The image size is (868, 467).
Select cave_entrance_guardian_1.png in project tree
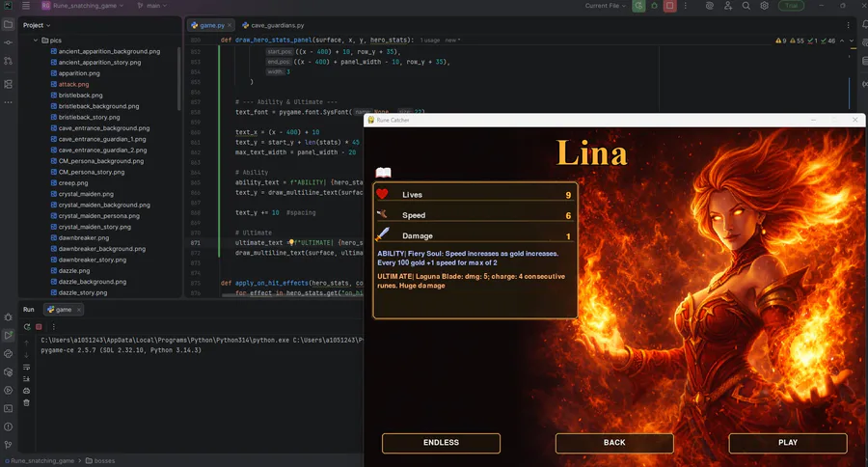102,139
